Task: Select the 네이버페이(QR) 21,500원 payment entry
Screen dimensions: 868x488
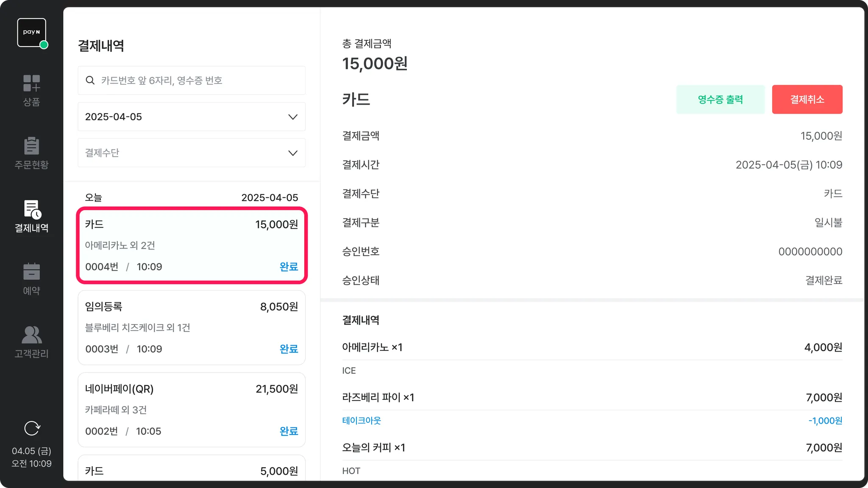Action: 191,410
